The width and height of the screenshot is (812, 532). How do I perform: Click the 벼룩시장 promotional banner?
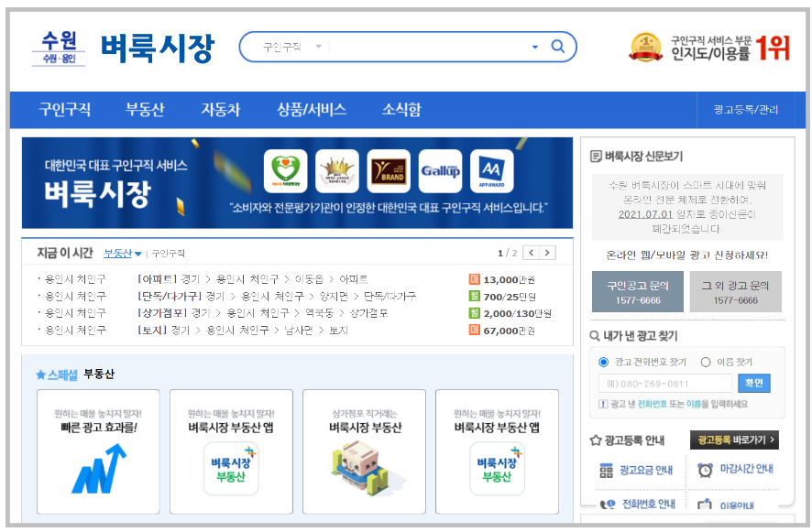coord(297,183)
